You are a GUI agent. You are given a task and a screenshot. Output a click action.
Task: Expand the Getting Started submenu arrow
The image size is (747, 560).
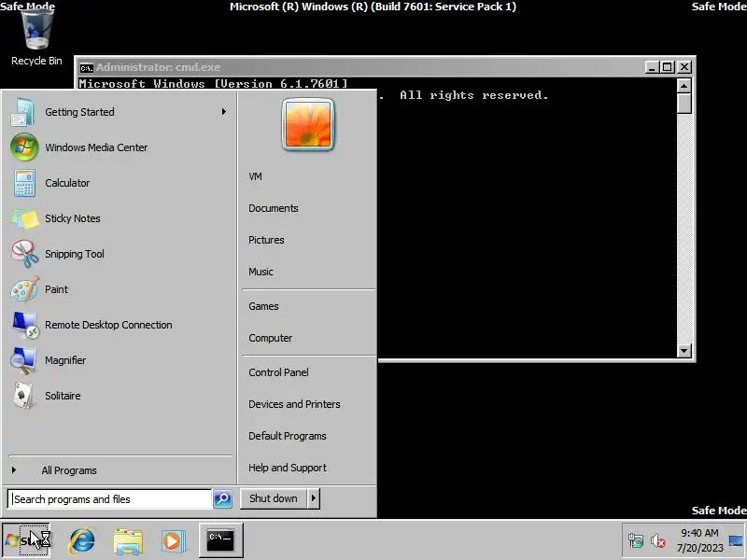(x=224, y=112)
